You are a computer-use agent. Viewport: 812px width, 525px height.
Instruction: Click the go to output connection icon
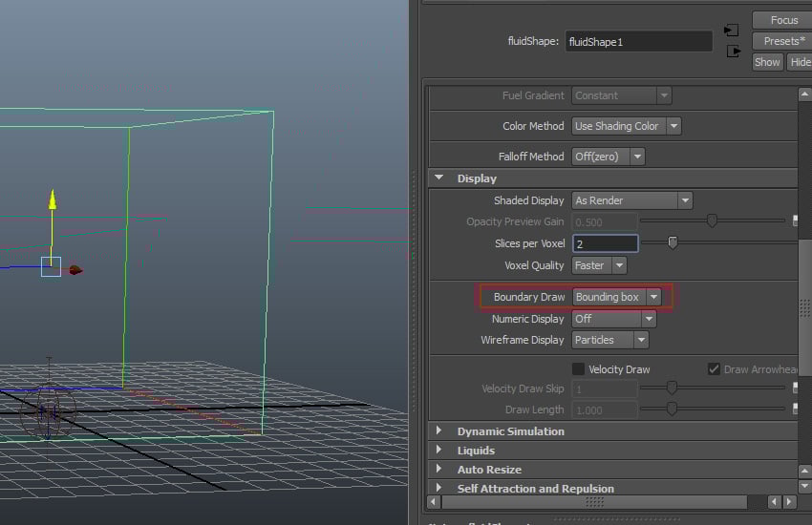(733, 52)
